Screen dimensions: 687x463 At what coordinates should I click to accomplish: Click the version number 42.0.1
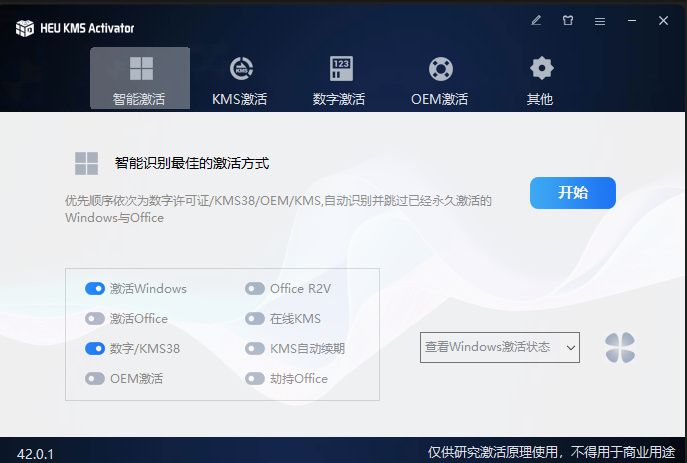click(x=35, y=454)
